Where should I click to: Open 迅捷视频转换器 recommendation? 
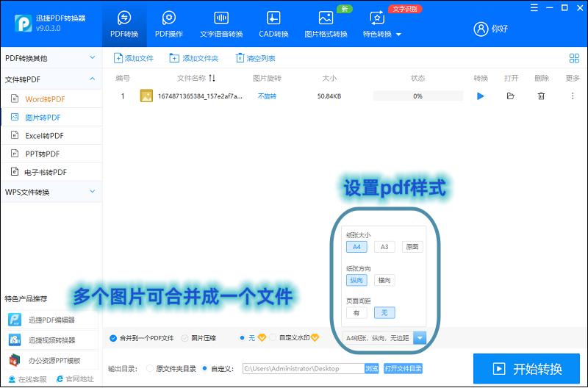tap(51, 340)
